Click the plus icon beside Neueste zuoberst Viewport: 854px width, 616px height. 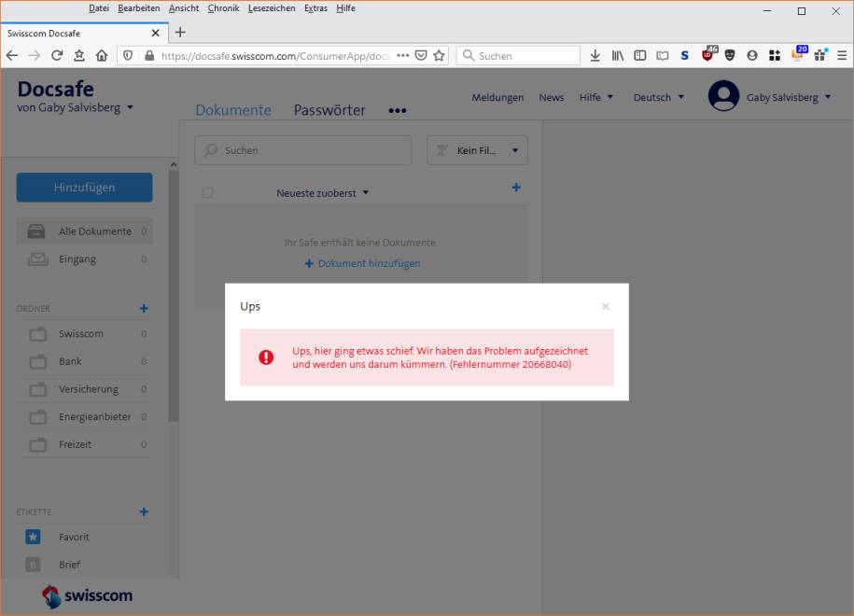(516, 188)
